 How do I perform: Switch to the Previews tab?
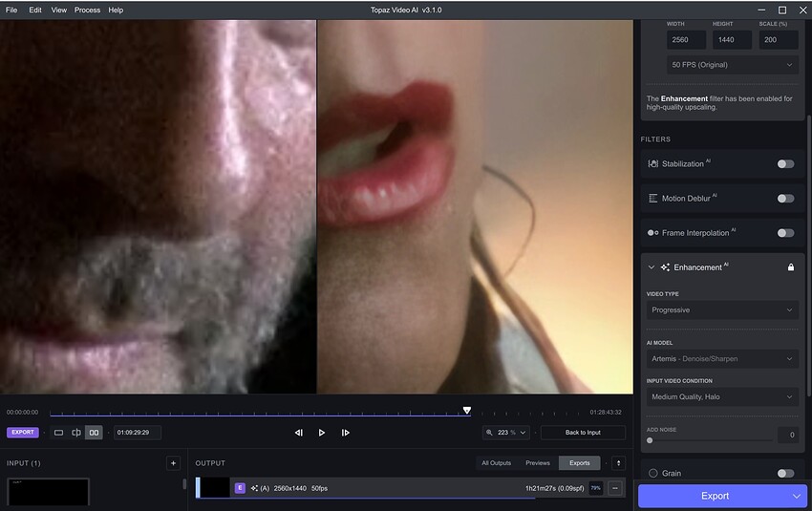point(538,463)
